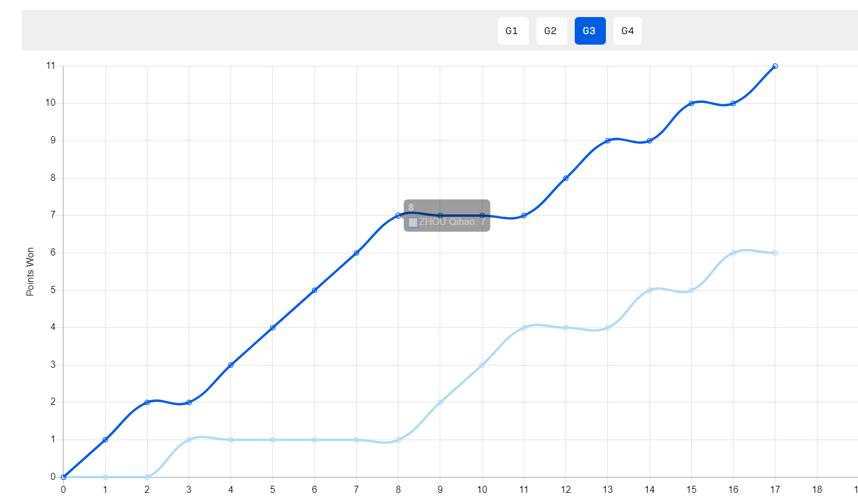Viewport: 858px width, 504px height.
Task: Click the 'ZHOU Qihao: 7' tooltip text
Action: pos(452,221)
